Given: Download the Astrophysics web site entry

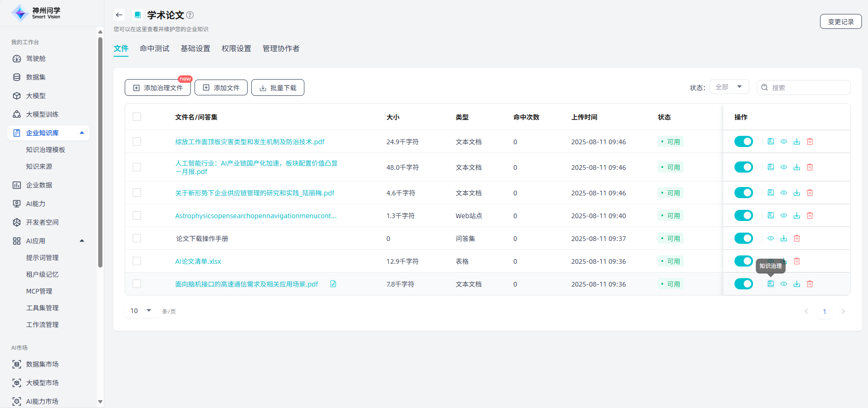Looking at the screenshot, I should [x=797, y=215].
